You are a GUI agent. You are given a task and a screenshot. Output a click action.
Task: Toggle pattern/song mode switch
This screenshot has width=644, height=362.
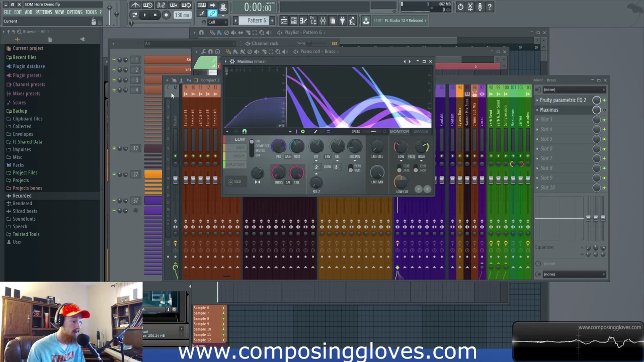coord(134,15)
